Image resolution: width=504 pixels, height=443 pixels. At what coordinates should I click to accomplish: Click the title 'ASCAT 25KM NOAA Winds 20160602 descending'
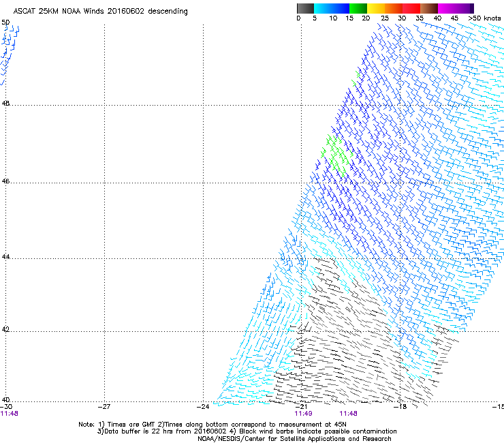[100, 12]
